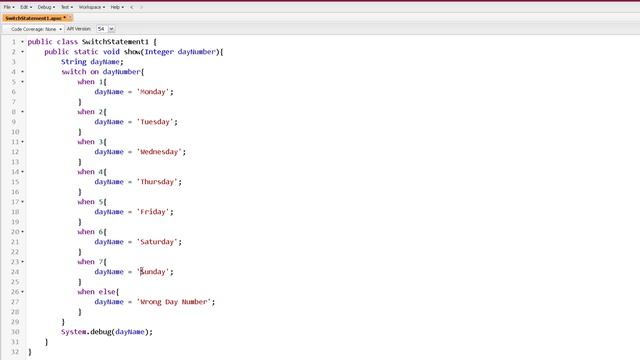Viewport: 640px width, 360px height.
Task: Click 'switch on dayNumber' statement
Action: click(x=101, y=72)
